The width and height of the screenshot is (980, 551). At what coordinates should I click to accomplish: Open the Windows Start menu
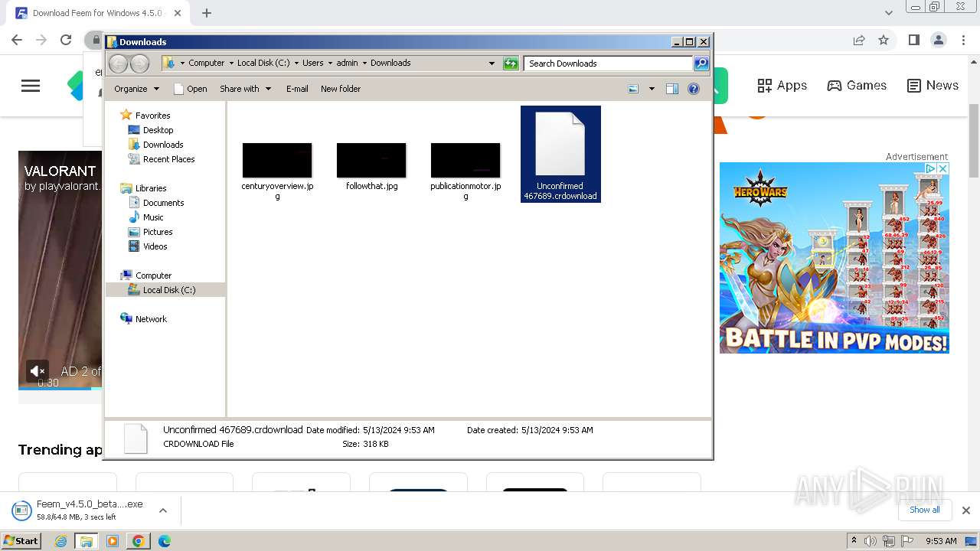click(21, 540)
